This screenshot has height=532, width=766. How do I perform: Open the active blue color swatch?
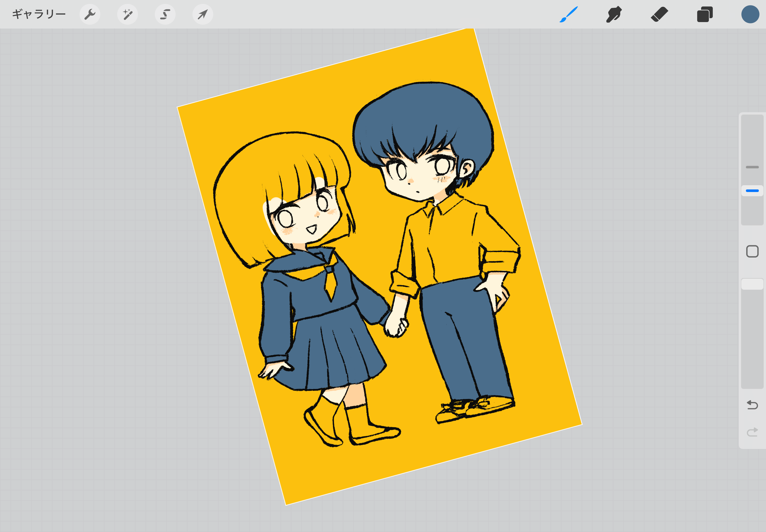coord(750,14)
